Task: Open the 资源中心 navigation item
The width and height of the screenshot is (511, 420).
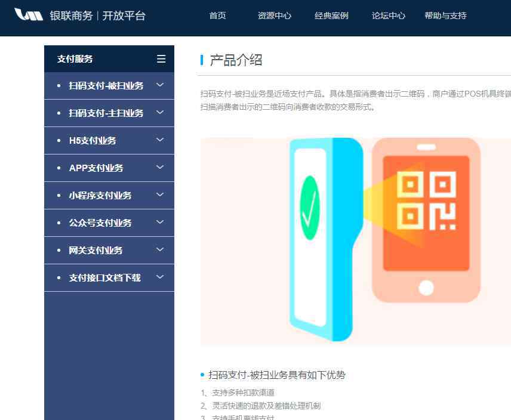Action: [275, 16]
